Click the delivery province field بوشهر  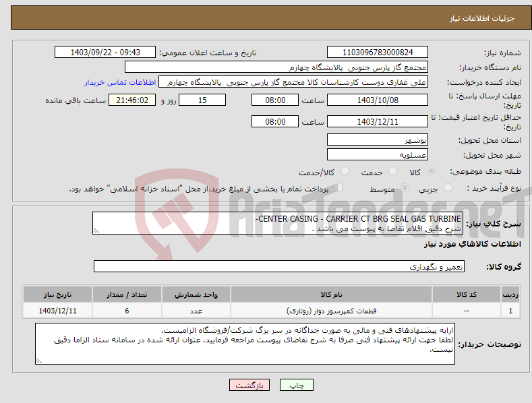[378, 139]
